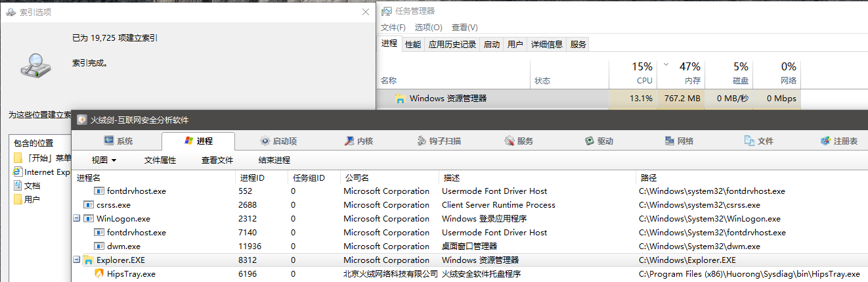This screenshot has height=282, width=868.
Task: Open the 文件(F) menu in Task Manager
Action: tap(393, 28)
